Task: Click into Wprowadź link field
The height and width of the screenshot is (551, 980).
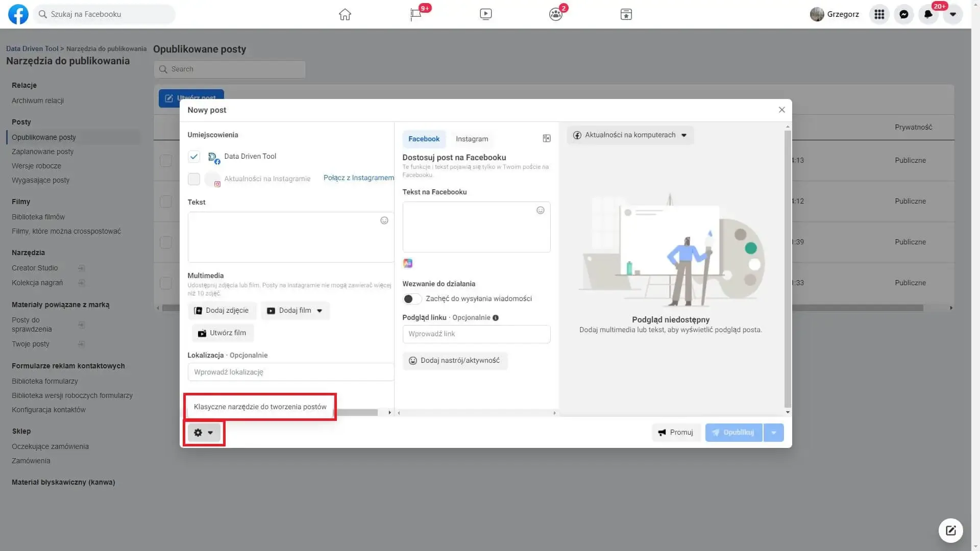Action: (x=476, y=334)
